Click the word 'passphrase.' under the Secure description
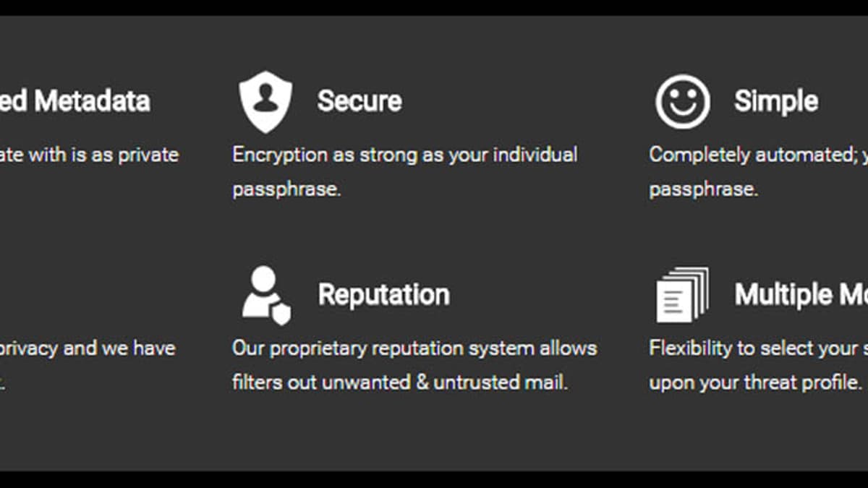 (x=286, y=189)
